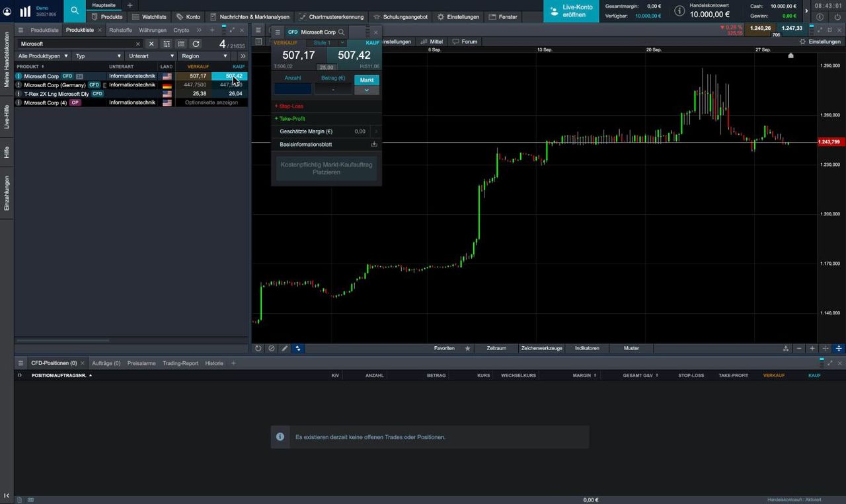Open the Trading-Report tab
Viewport: 846px width, 504px height.
point(180,363)
